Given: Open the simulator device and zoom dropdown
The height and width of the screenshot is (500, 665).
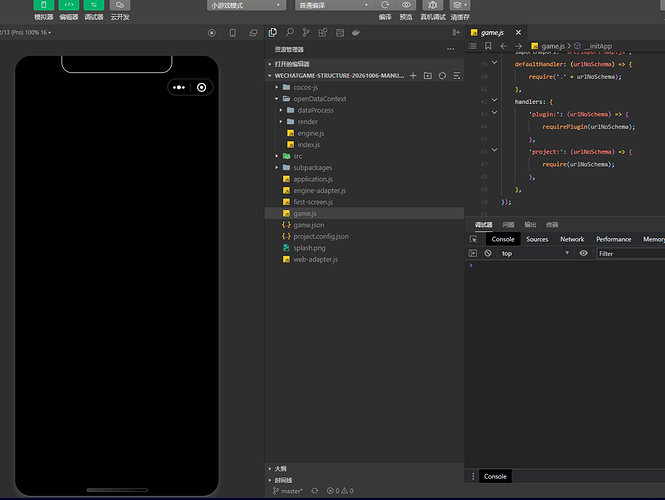Looking at the screenshot, I should pos(25,33).
